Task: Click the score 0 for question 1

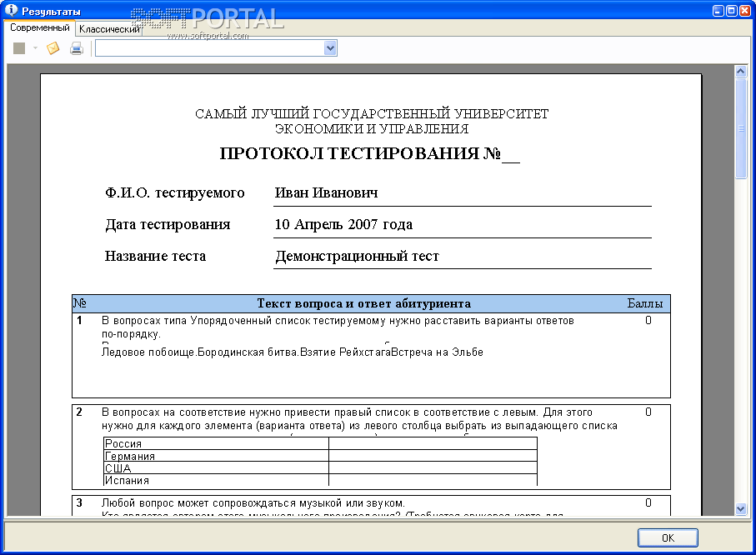Action: (x=648, y=321)
